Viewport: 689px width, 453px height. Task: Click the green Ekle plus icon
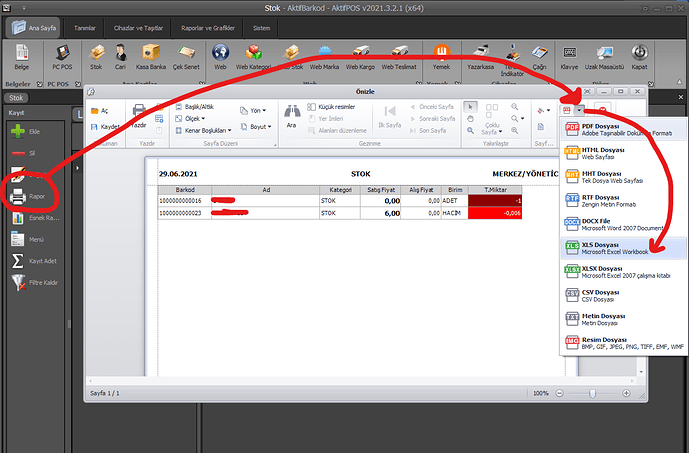pyautogui.click(x=18, y=131)
